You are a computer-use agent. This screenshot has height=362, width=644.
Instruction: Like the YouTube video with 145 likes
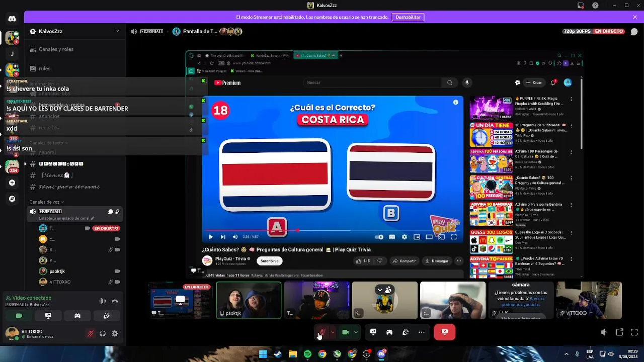[363, 261]
